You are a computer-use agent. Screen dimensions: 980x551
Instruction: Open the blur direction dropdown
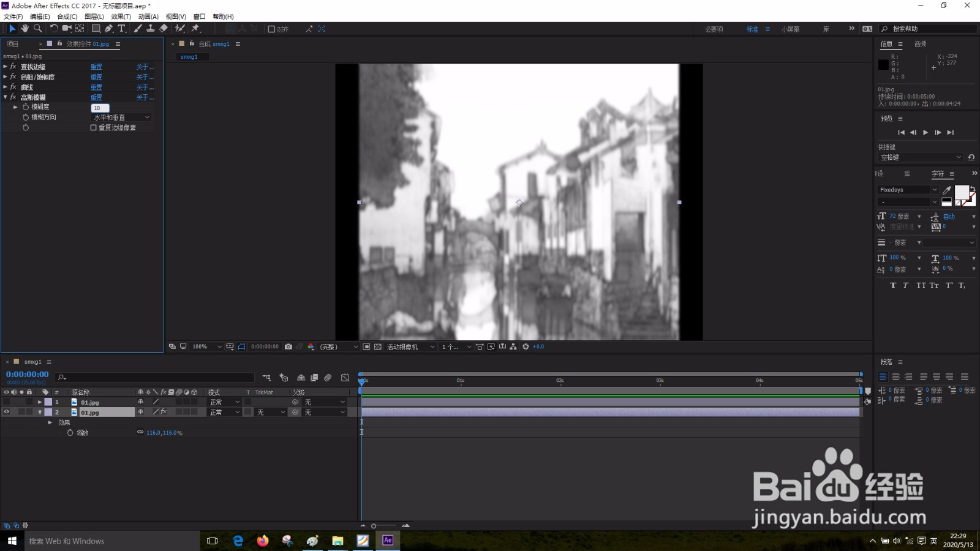[x=121, y=117]
